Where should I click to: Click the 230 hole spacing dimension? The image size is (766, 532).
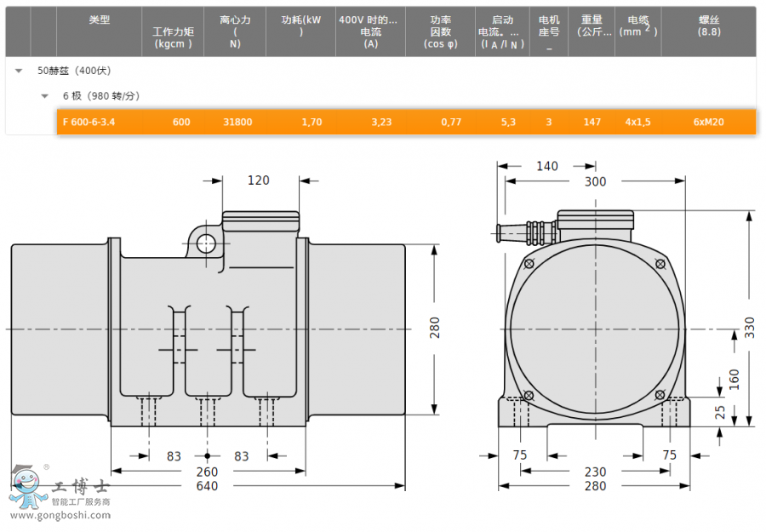[596, 472]
